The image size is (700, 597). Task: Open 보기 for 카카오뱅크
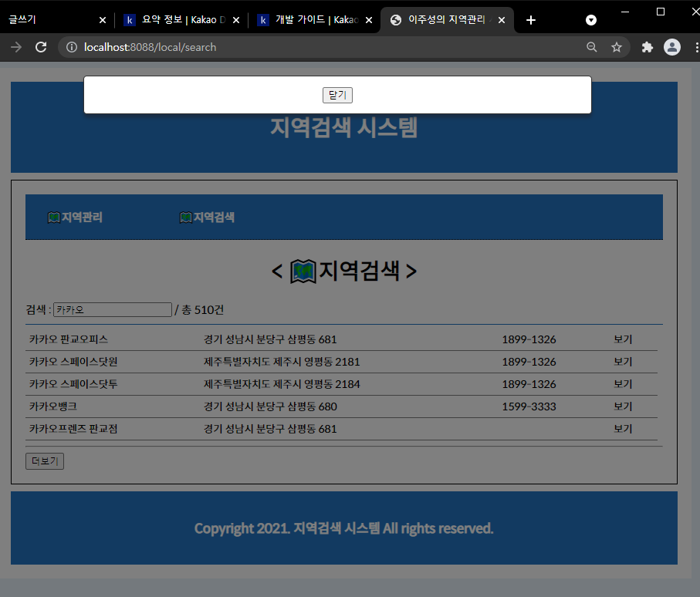coord(623,406)
